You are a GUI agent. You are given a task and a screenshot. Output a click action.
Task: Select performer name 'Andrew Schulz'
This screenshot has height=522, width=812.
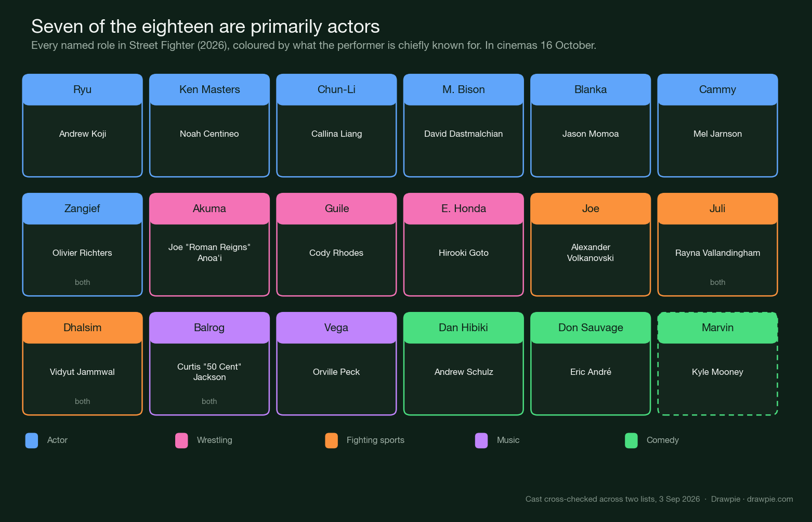(464, 372)
